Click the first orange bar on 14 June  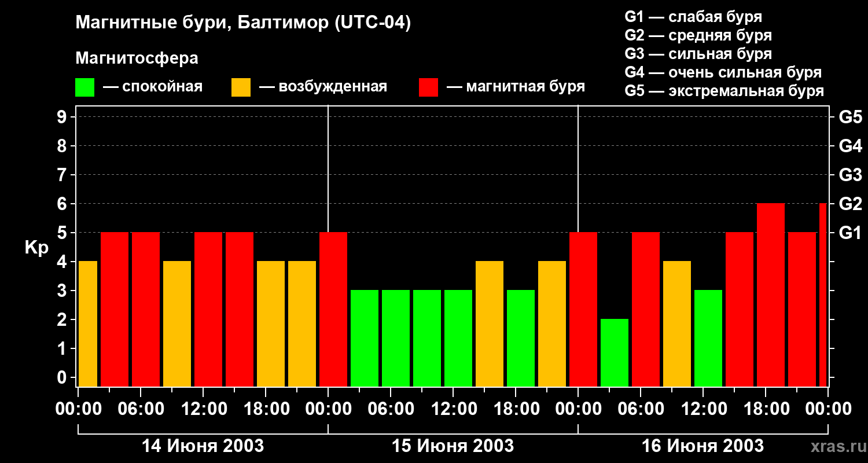click(88, 323)
